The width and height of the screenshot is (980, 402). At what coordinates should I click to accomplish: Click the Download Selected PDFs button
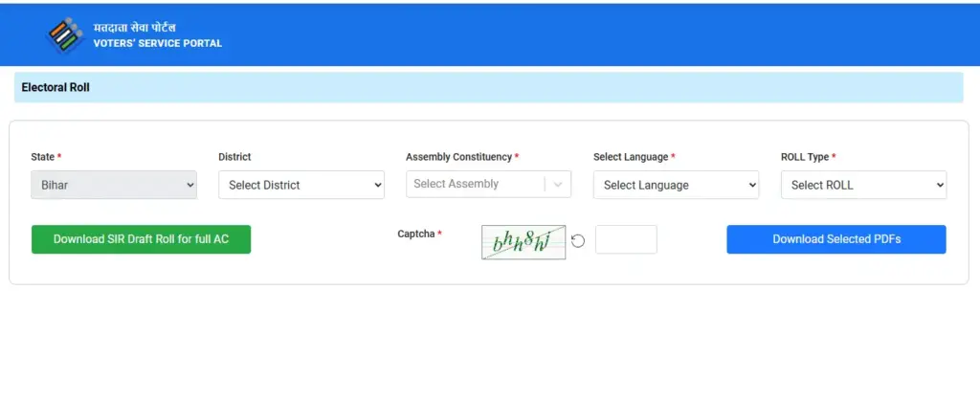pos(836,239)
